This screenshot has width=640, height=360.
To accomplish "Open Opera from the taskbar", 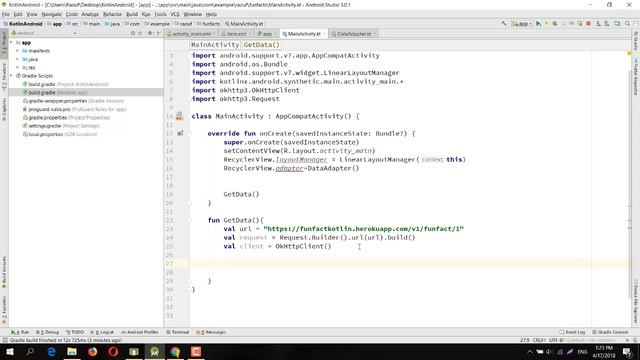I will point(113,351).
